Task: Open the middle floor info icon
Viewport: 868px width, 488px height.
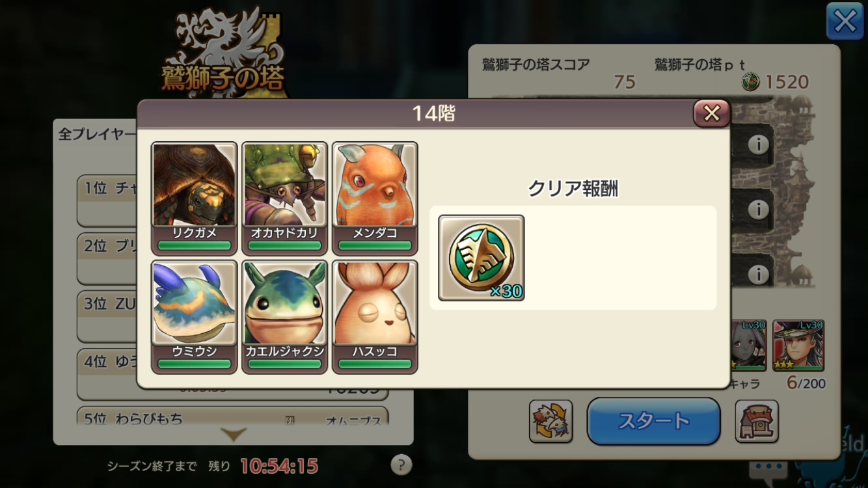Action: [x=758, y=210]
